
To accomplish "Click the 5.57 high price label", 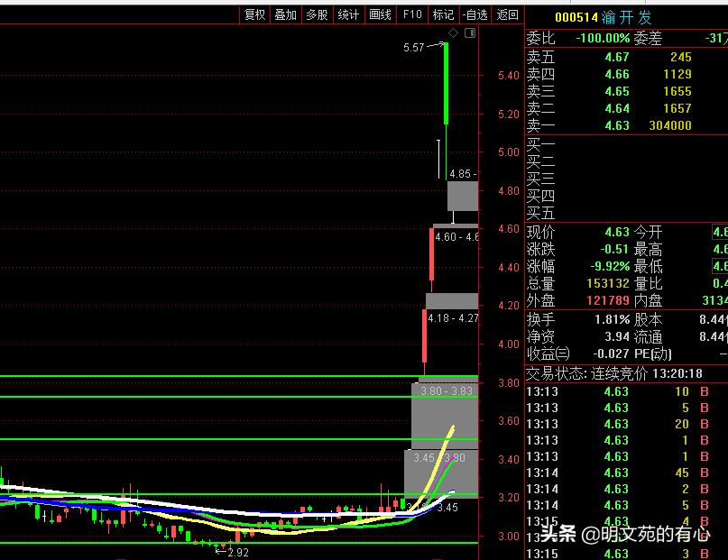I will pos(414,48).
